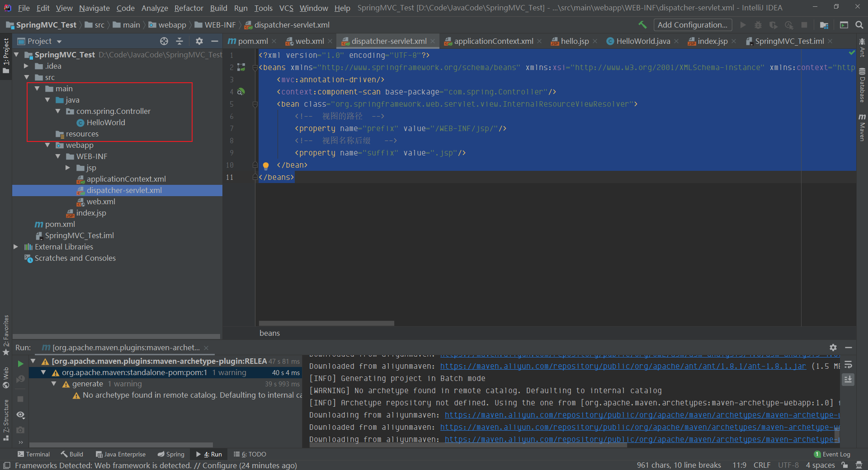Select HelloWorld class in project tree

(x=106, y=122)
